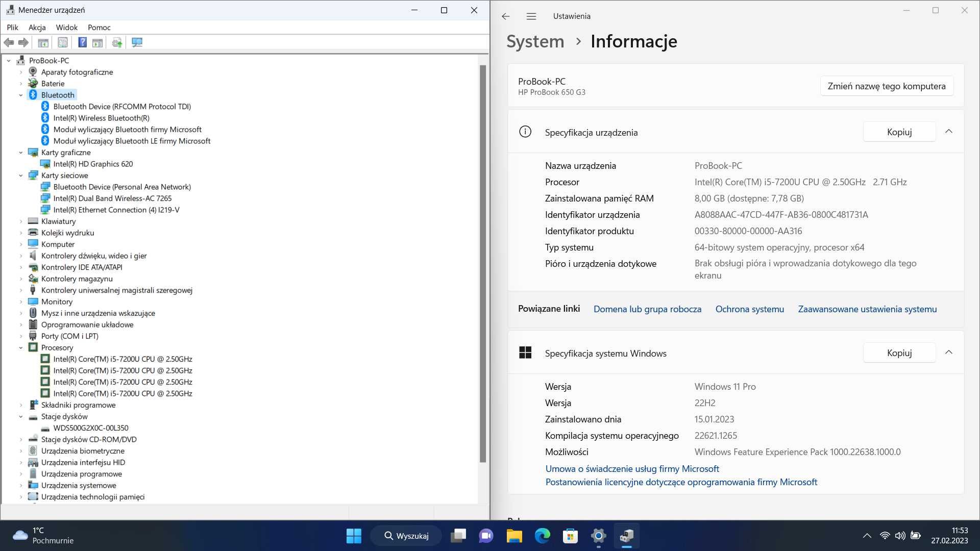The width and height of the screenshot is (980, 551).
Task: Open the hamburger navigation menu in Settings
Action: point(531,16)
